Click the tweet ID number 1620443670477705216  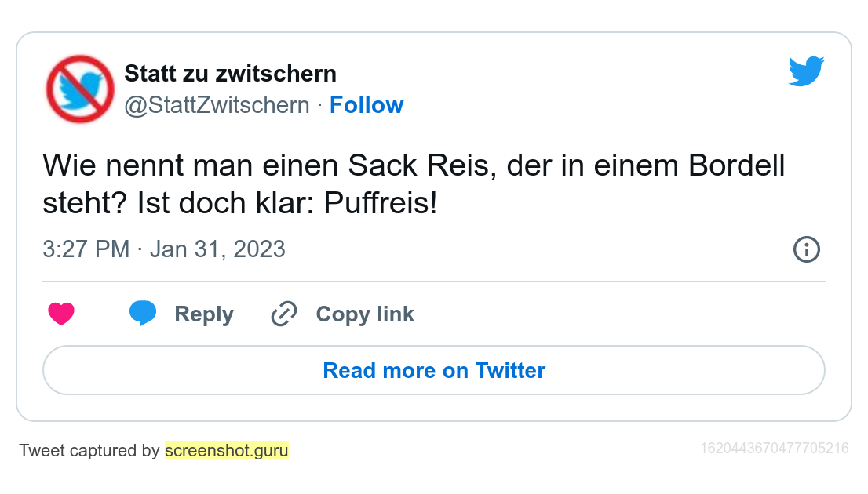tap(774, 449)
